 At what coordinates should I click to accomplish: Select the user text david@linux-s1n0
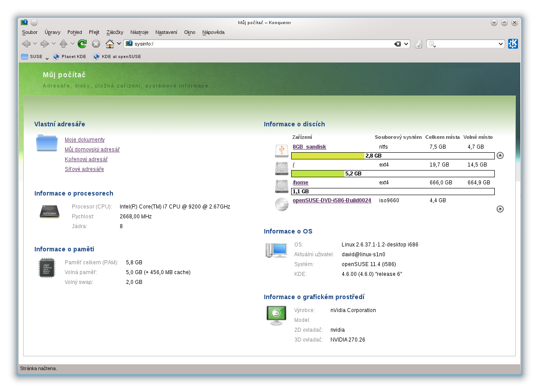click(364, 254)
